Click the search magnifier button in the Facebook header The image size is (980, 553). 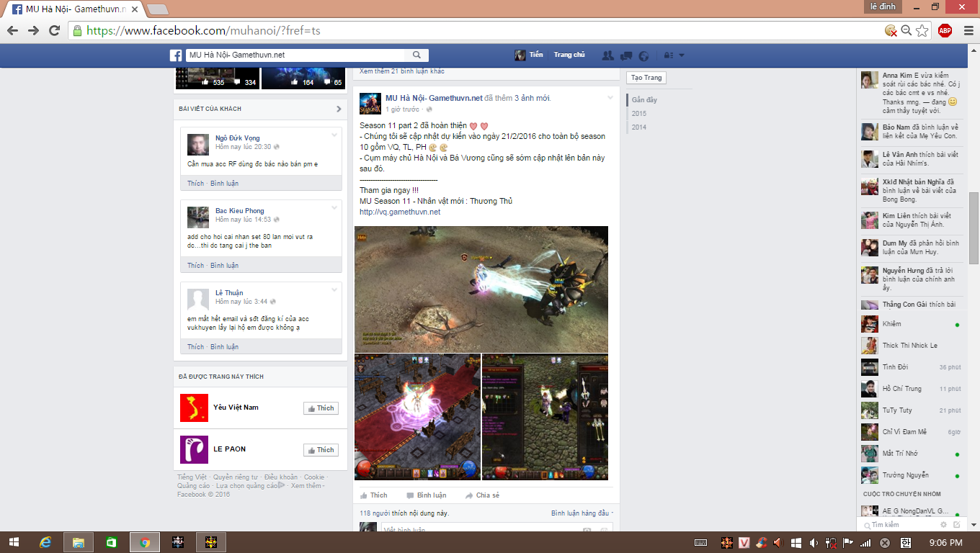click(x=416, y=55)
